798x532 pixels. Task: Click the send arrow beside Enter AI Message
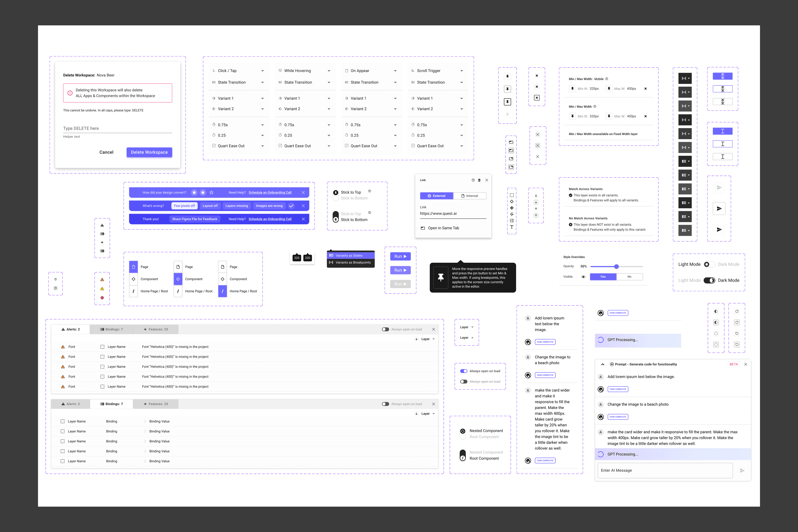click(x=742, y=471)
